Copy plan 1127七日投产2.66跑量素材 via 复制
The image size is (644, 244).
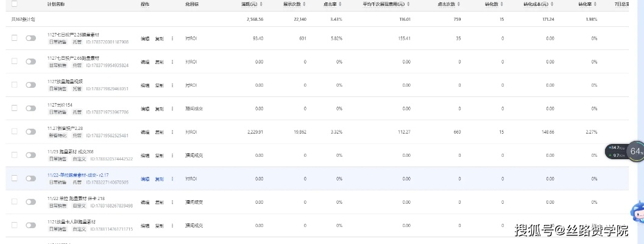pyautogui.click(x=159, y=62)
